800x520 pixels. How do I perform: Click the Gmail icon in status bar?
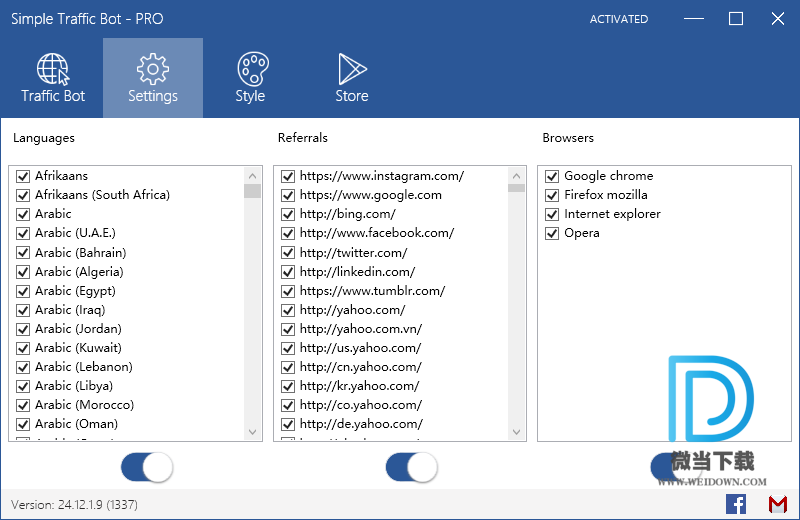(777, 504)
